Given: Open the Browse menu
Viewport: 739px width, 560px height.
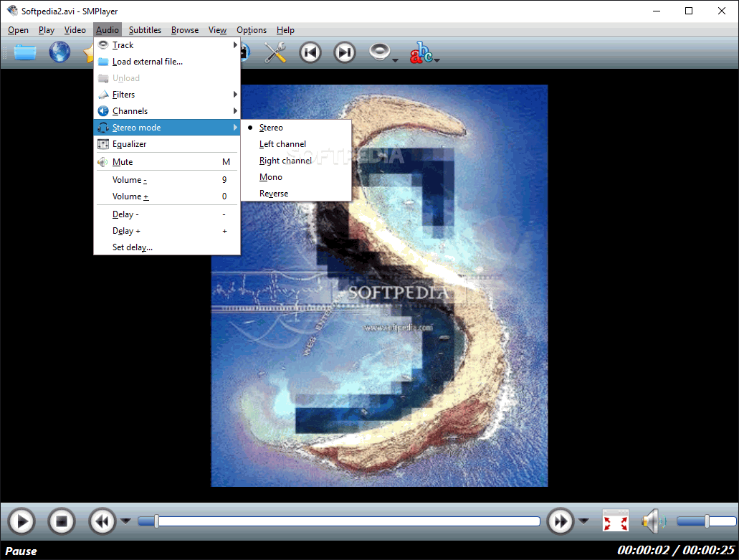Looking at the screenshot, I should 185,30.
